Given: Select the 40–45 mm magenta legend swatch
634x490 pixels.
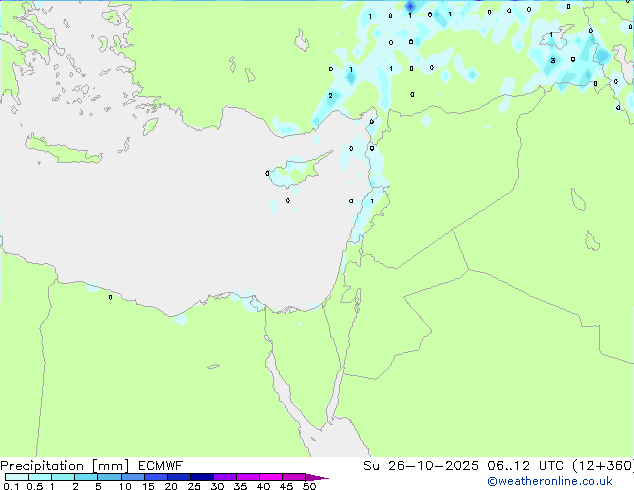Looking at the screenshot, I should tap(271, 477).
